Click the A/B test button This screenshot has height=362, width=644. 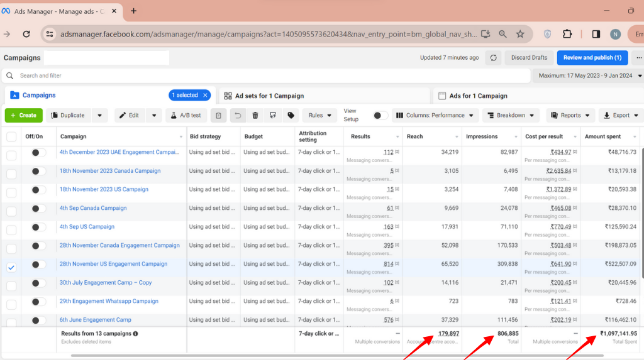pos(186,116)
